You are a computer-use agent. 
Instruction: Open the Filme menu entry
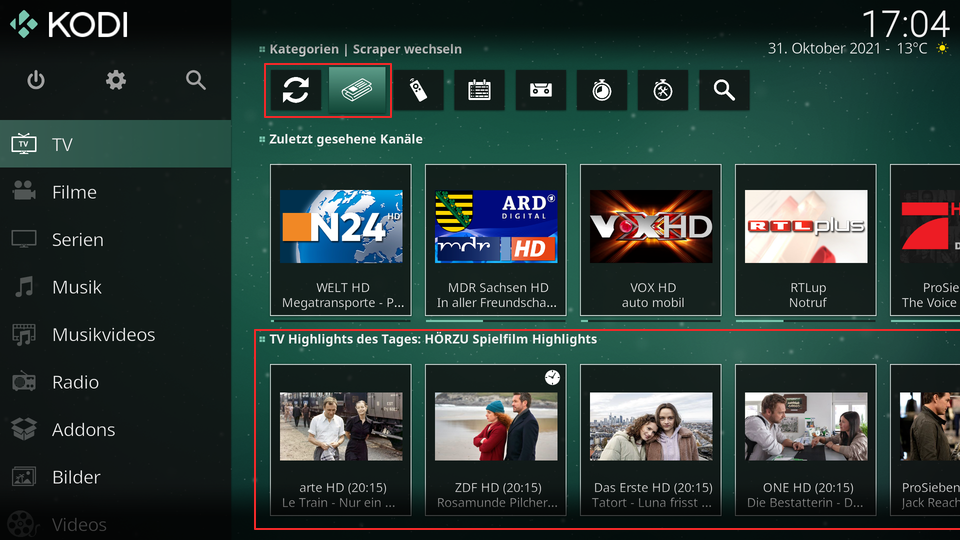[x=116, y=192]
